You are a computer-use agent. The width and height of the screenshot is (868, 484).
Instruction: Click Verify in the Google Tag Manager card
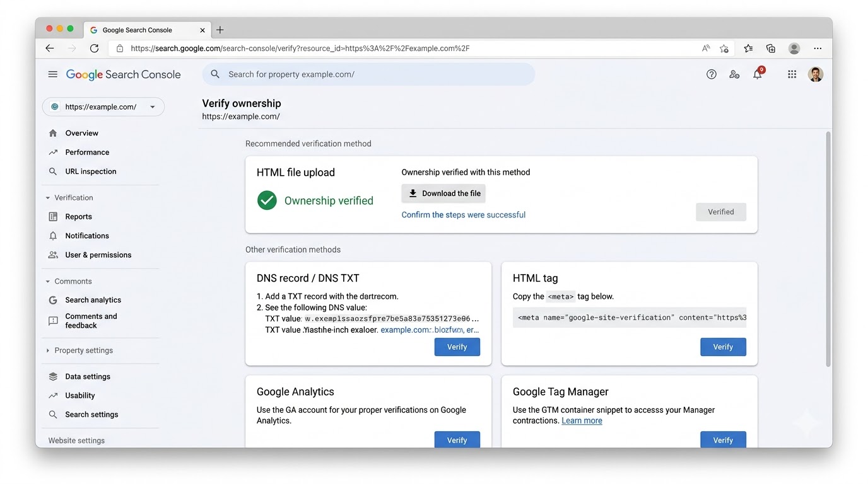[x=723, y=439]
